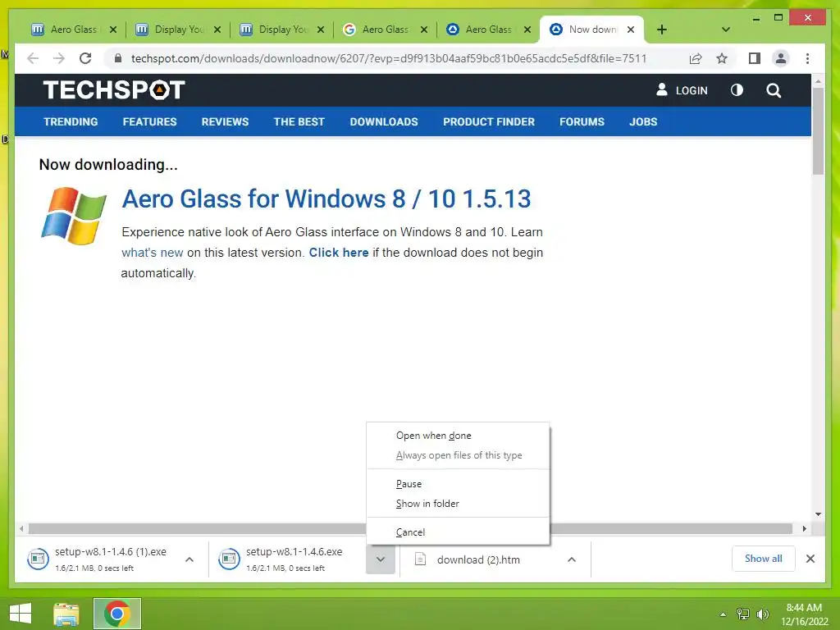Open the FEATURES nav item
Screen dimensions: 840x630
point(149,121)
